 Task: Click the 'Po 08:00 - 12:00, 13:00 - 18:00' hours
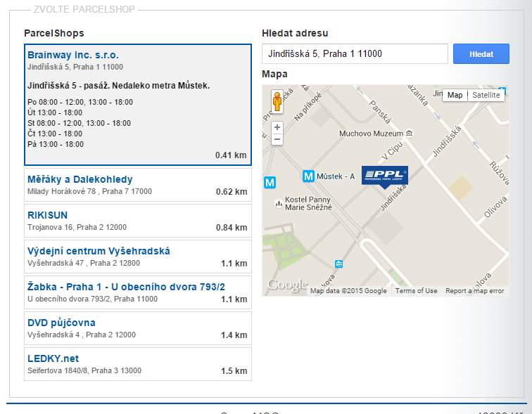[80, 102]
